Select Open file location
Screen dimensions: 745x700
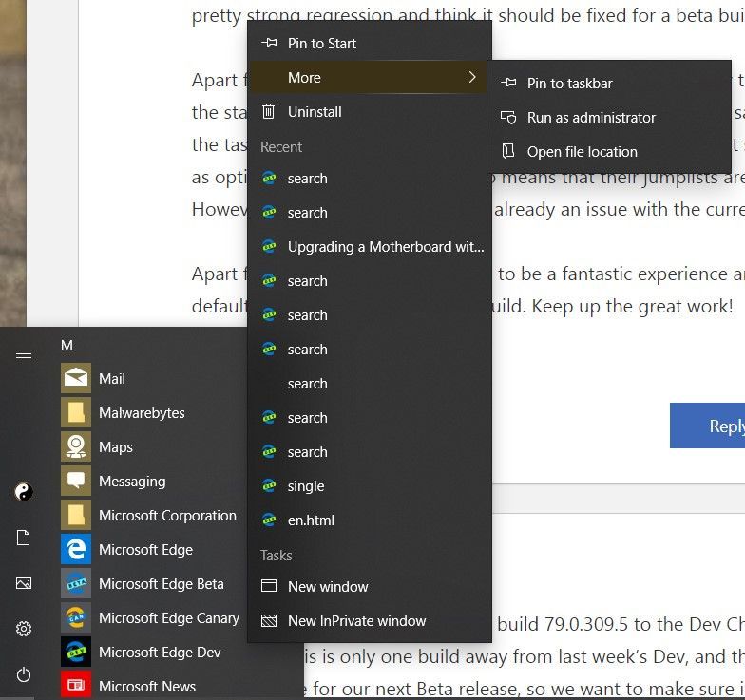coord(609,152)
